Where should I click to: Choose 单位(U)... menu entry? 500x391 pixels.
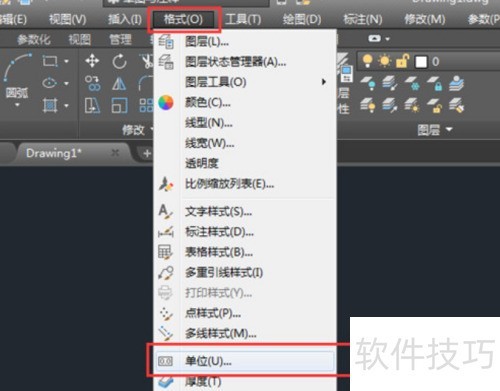pos(245,361)
